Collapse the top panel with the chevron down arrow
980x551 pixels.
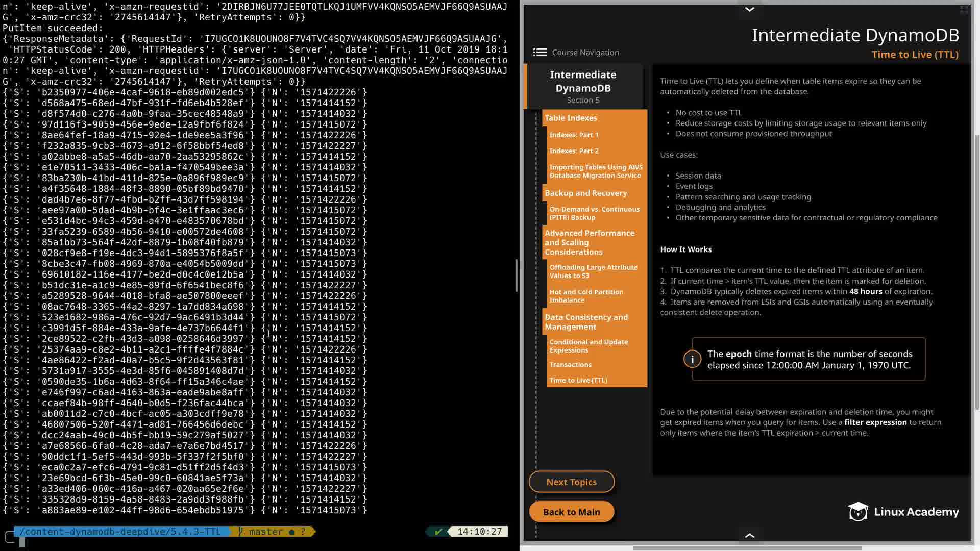pos(749,9)
